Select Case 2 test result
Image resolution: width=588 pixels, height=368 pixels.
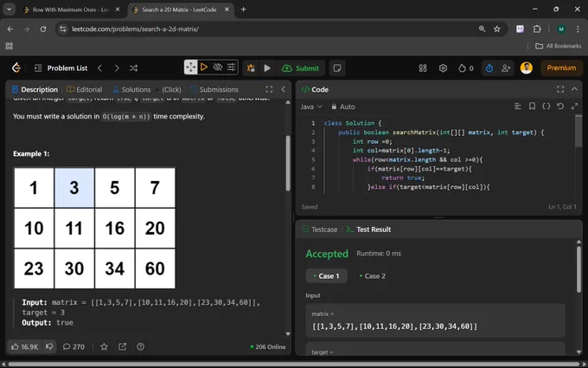[x=372, y=276]
